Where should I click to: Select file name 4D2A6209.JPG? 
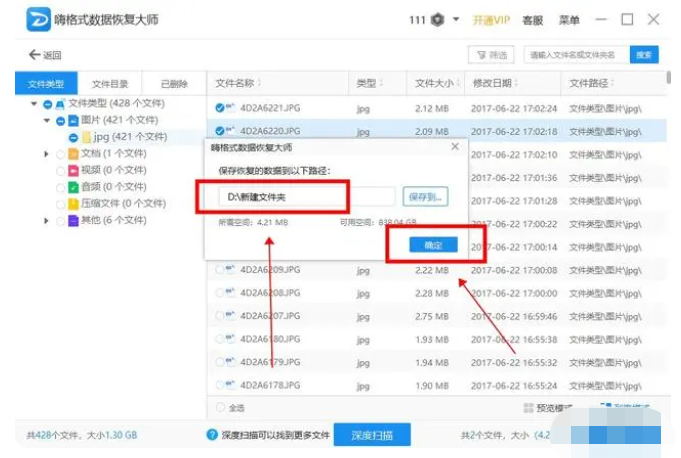pyautogui.click(x=270, y=270)
